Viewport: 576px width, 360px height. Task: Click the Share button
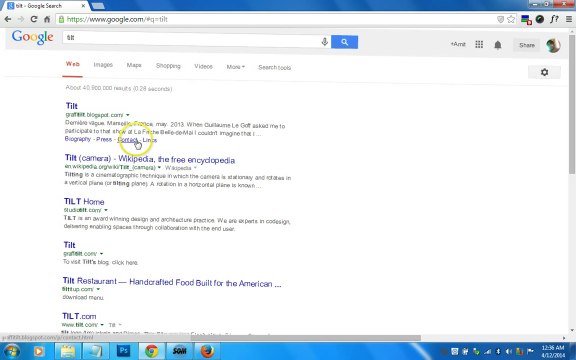point(527,45)
